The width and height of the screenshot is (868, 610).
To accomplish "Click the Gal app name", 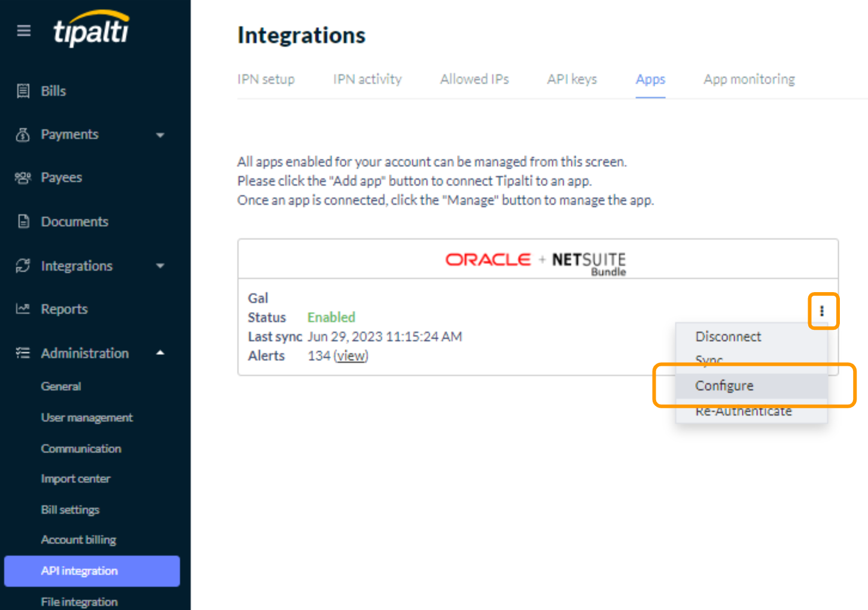I will (258, 298).
